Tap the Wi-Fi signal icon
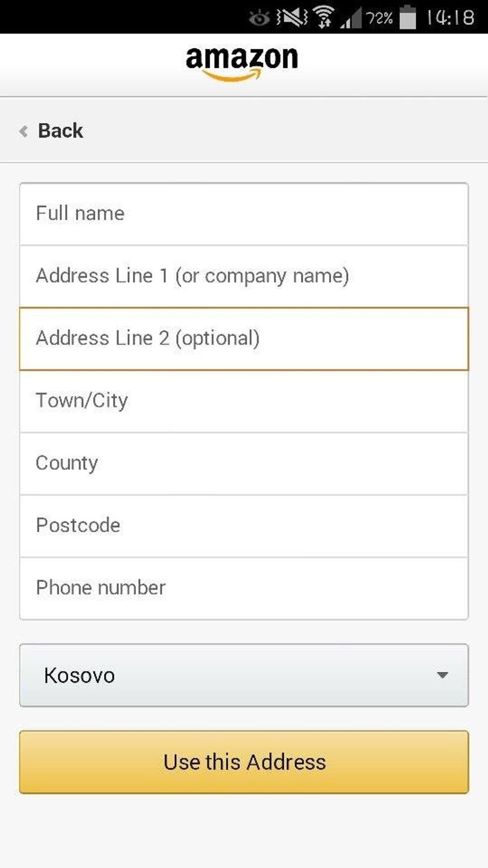488x868 pixels. click(324, 17)
